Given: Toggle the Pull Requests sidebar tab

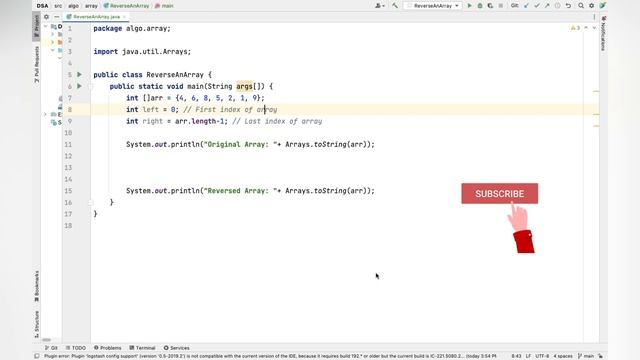Looking at the screenshot, I should tap(36, 64).
